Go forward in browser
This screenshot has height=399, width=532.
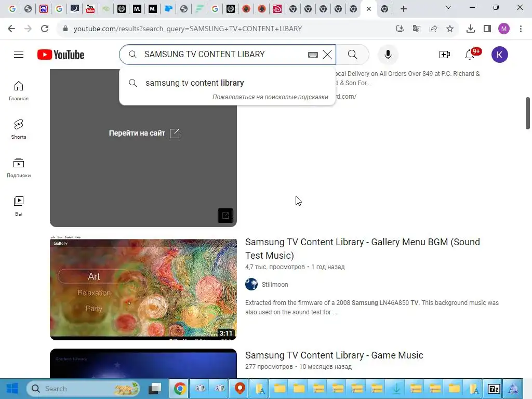pos(28,29)
